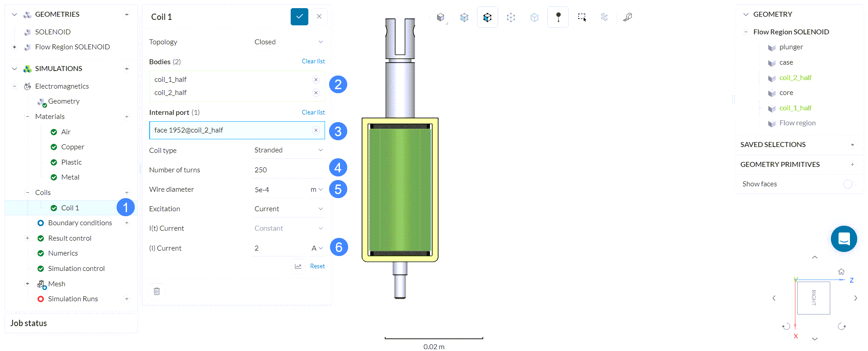The width and height of the screenshot is (868, 351).
Task: Click the trash icon to delete Coil 1
Action: pyautogui.click(x=157, y=291)
